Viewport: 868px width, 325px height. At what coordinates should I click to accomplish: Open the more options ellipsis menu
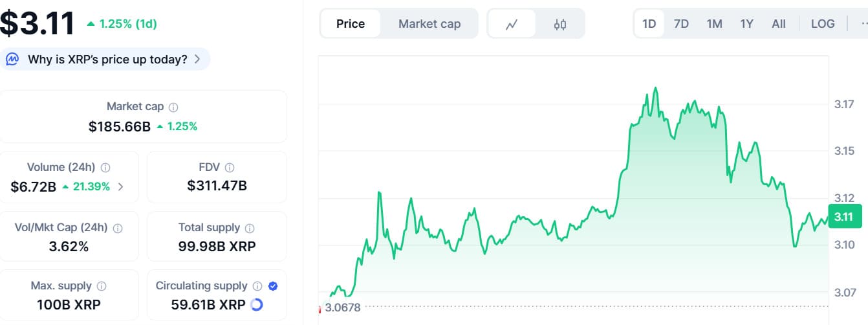862,24
